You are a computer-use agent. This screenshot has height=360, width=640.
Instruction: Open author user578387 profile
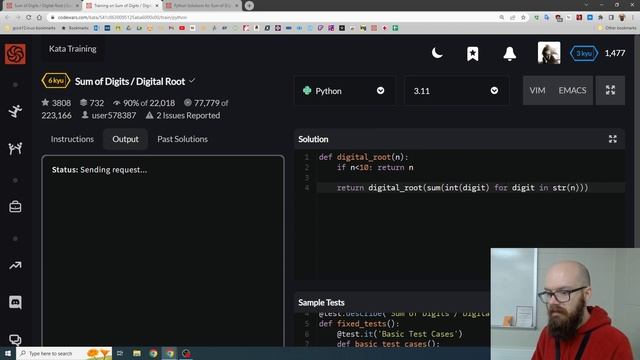pos(109,116)
